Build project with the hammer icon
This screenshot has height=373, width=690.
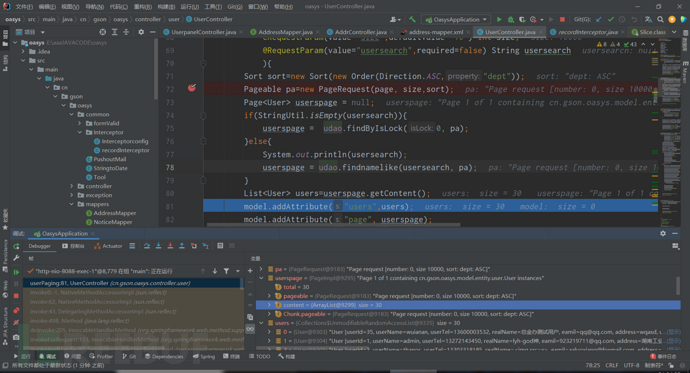tap(412, 19)
